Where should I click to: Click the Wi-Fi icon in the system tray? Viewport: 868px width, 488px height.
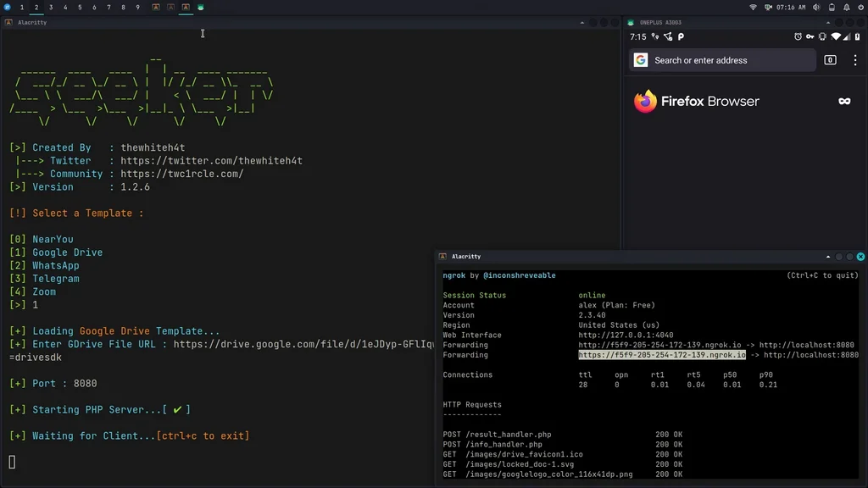click(x=753, y=7)
